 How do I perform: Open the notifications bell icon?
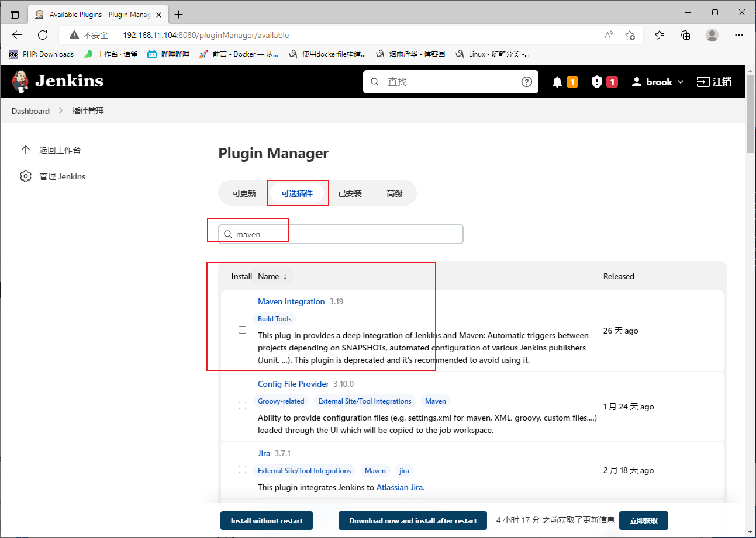[x=557, y=82]
